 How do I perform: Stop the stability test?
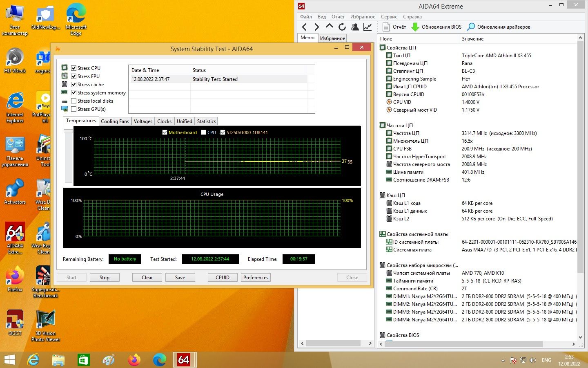point(105,278)
